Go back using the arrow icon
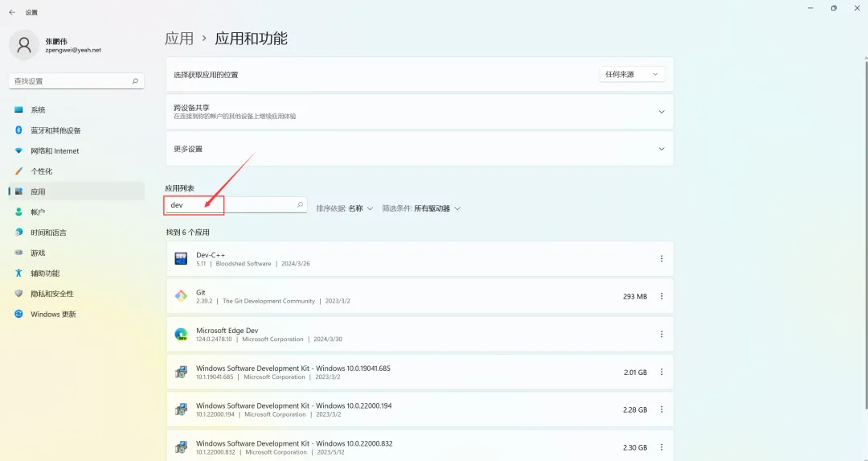The width and height of the screenshot is (868, 461). click(12, 12)
